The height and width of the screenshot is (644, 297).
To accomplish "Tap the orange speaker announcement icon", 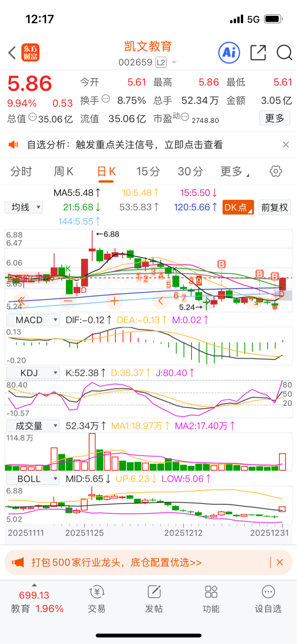I will pyautogui.click(x=14, y=145).
